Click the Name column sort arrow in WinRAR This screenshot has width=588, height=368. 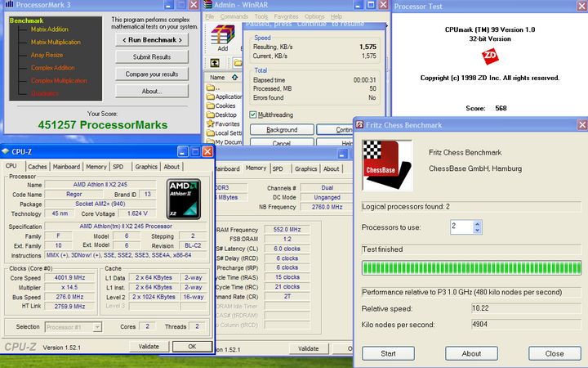[234, 78]
